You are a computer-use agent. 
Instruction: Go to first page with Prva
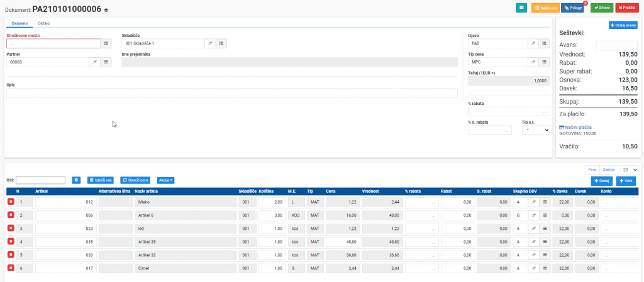tap(592, 170)
